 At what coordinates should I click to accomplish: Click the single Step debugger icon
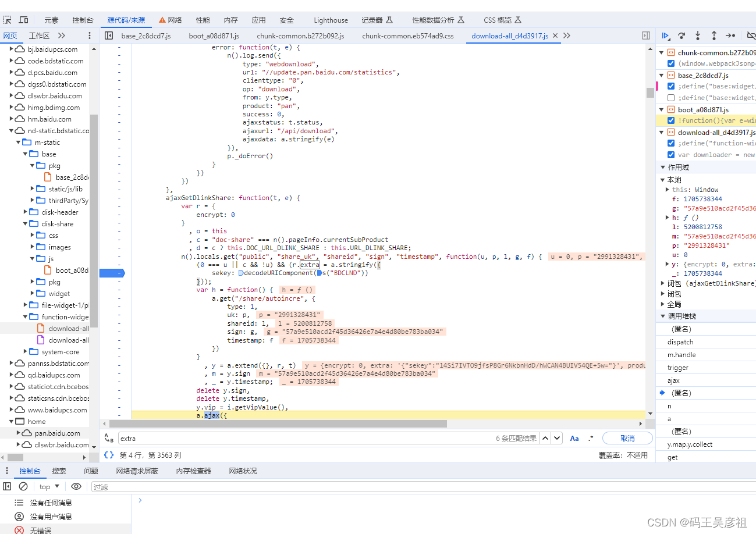click(x=730, y=35)
